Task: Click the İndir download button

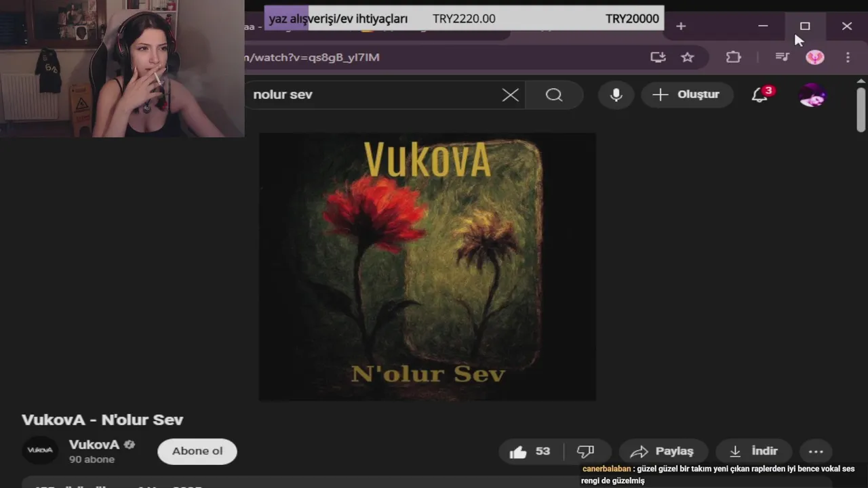Action: tap(753, 451)
